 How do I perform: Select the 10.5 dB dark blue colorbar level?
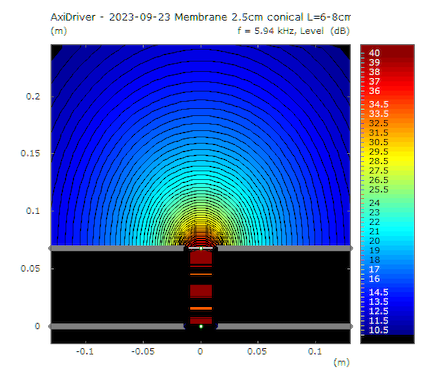(x=378, y=330)
